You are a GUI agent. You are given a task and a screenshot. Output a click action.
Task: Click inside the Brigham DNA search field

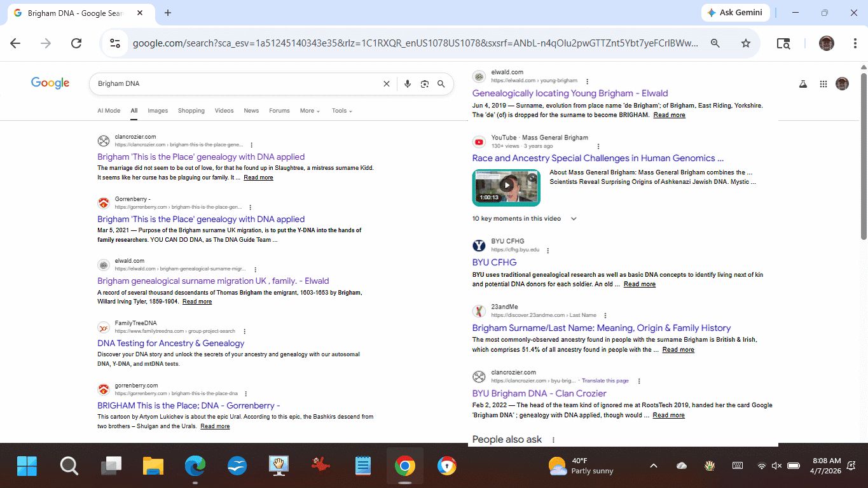(x=235, y=84)
